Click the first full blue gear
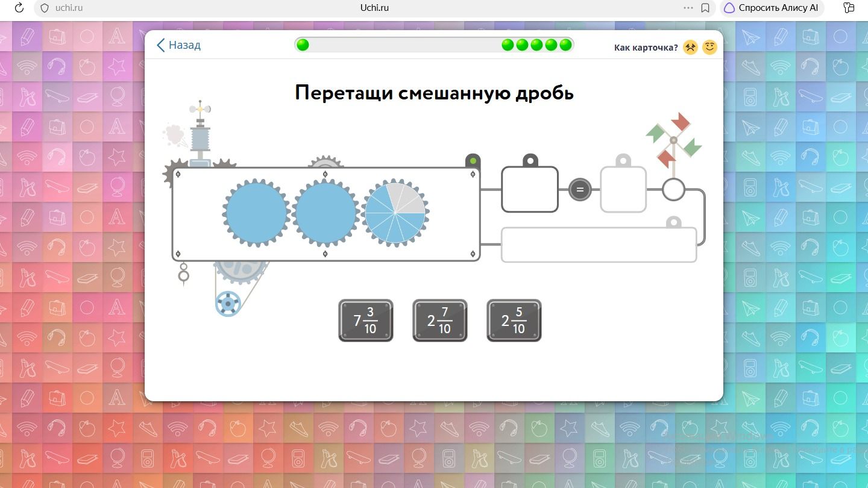Viewport: 868px width, 488px height. point(256,212)
